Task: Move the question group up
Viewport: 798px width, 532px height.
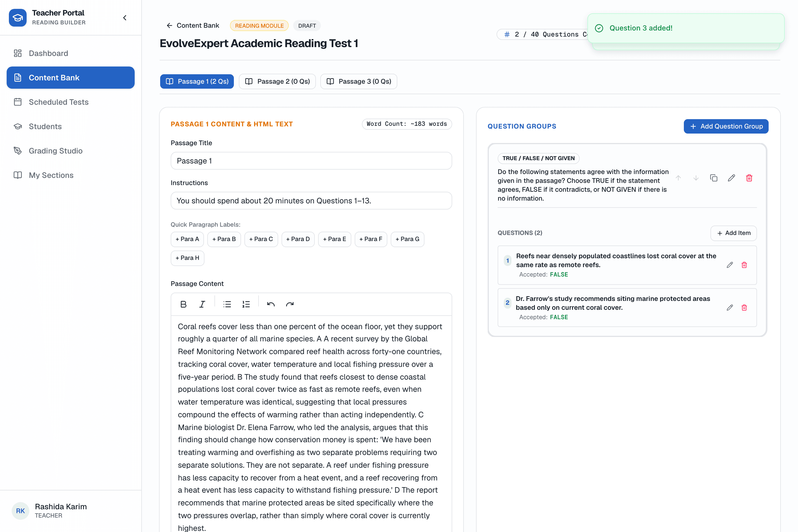Action: [678, 178]
